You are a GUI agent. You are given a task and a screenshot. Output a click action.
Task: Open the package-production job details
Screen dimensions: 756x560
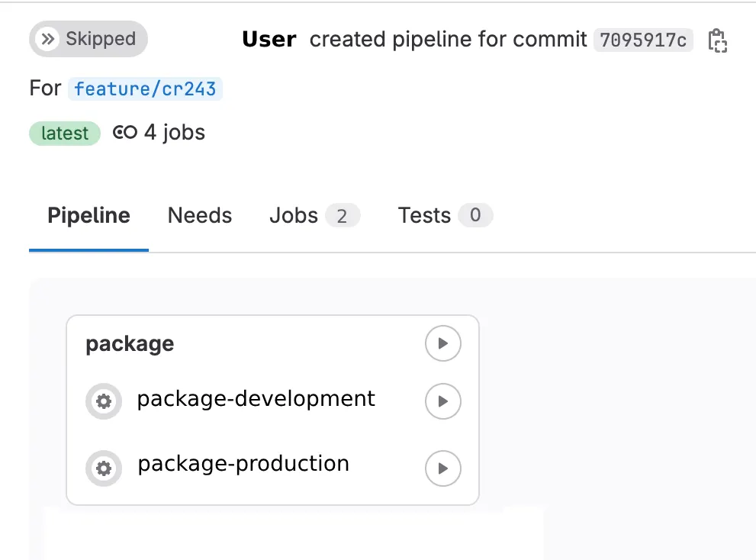tap(243, 463)
